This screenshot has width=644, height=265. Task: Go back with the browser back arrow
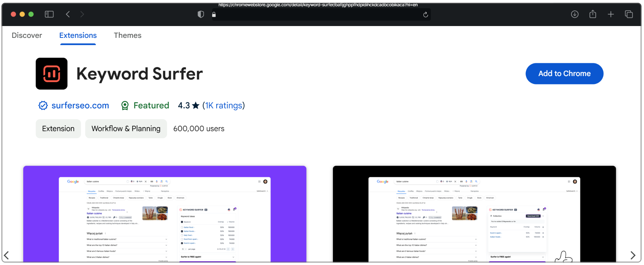pos(68,14)
